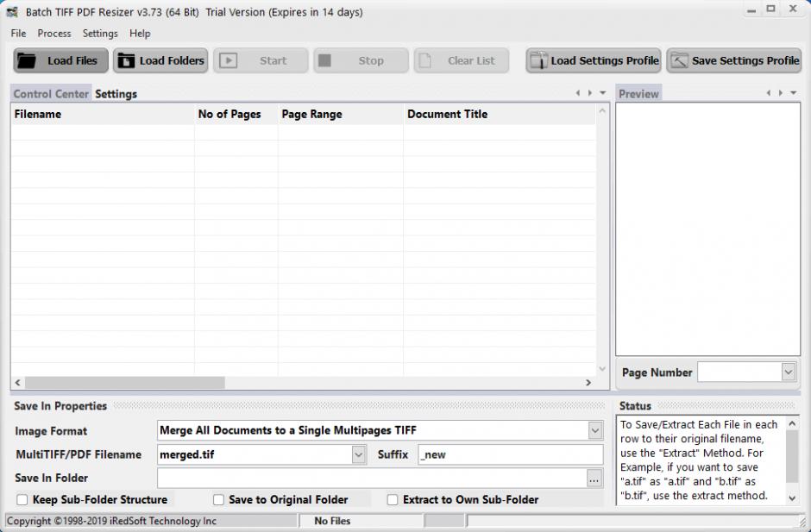
Task: Click the Suffix input field
Action: [511, 454]
